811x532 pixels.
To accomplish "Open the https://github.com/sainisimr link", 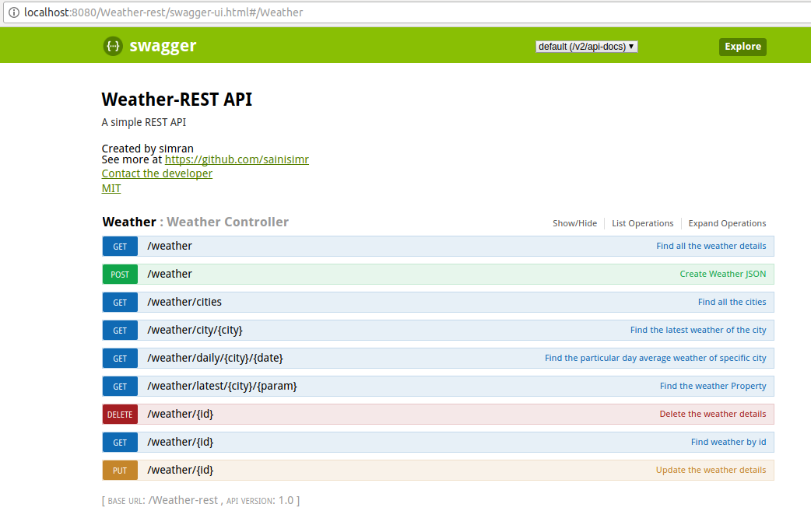I will point(236,159).
